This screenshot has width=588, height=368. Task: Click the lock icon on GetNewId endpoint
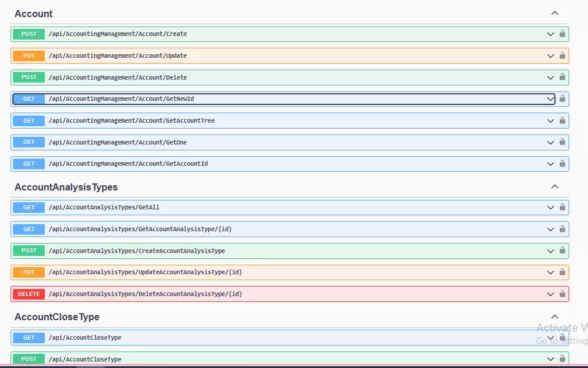coord(561,98)
